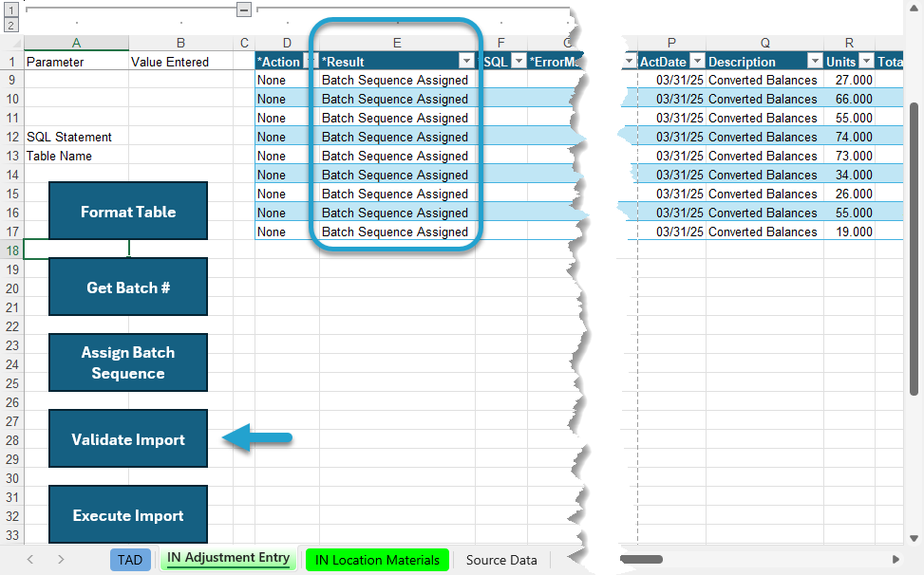
Task: Select row 33 header
Action: (11, 535)
